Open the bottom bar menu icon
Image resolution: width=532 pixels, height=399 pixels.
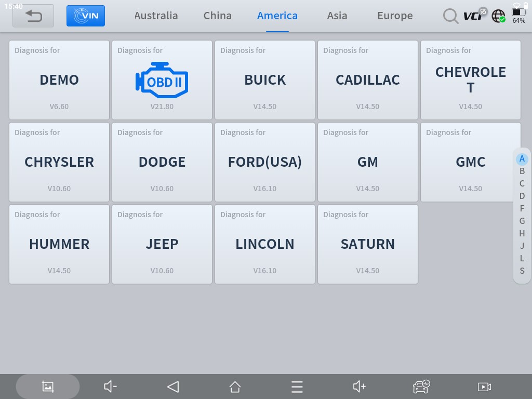pyautogui.click(x=297, y=387)
